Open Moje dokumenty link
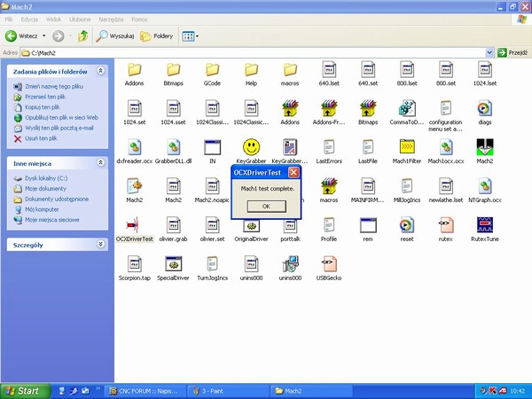 click(x=45, y=189)
